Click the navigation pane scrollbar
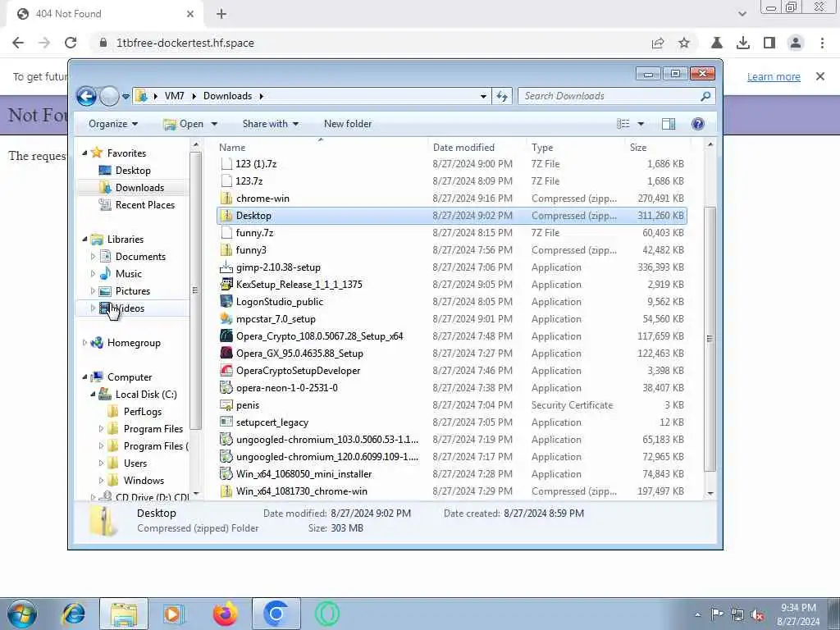This screenshot has width=840, height=630. [x=195, y=290]
